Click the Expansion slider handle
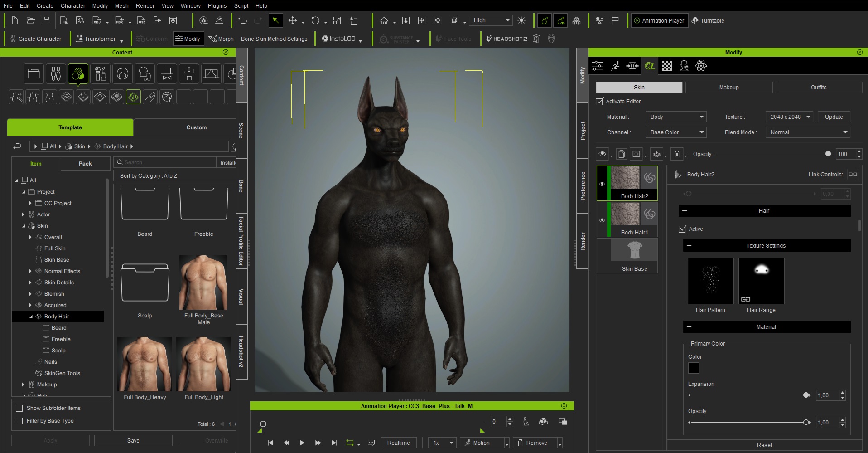The image size is (868, 453). pyautogui.click(x=806, y=395)
